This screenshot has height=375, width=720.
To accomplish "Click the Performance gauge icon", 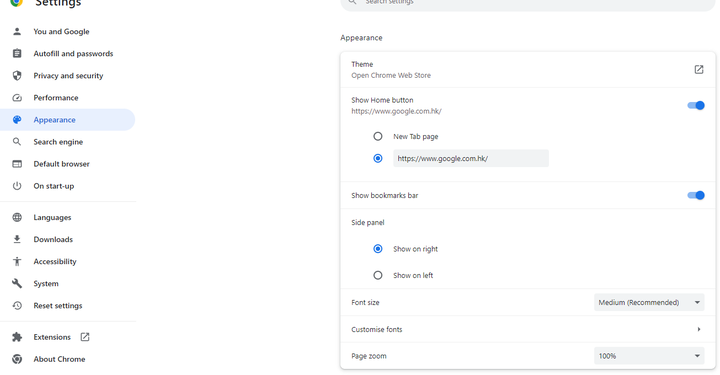I will coord(17,98).
